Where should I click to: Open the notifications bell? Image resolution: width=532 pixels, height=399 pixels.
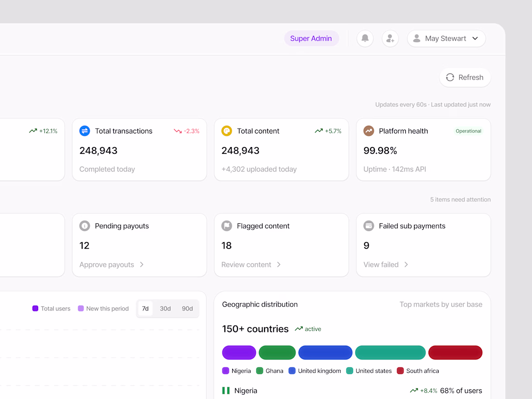[365, 38]
